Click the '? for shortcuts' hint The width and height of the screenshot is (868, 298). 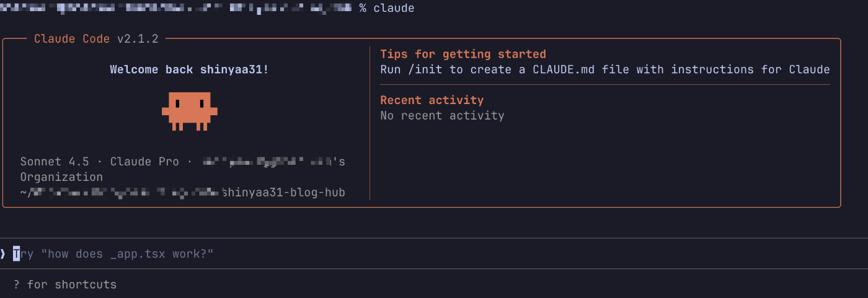click(64, 285)
